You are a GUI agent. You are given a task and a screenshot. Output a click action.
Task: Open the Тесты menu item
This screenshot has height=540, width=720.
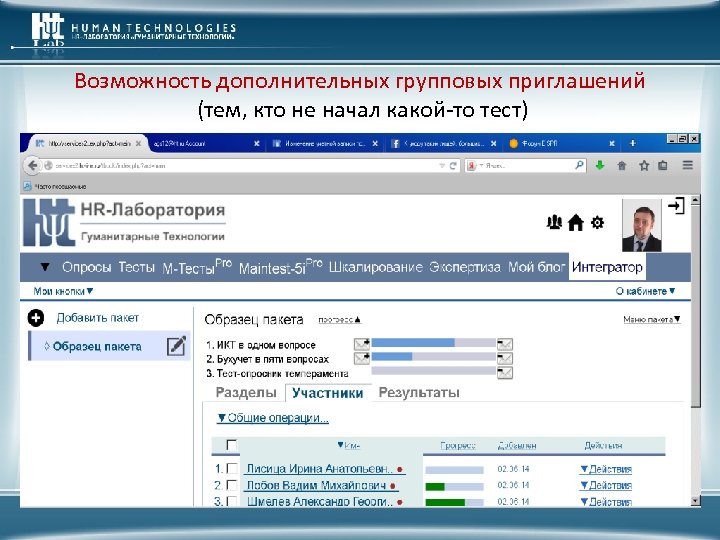[137, 267]
